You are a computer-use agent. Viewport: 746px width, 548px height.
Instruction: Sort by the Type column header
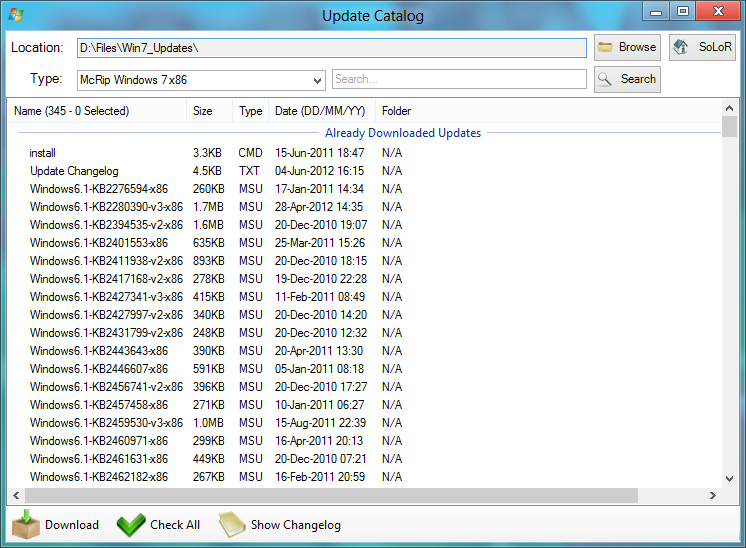pos(250,111)
